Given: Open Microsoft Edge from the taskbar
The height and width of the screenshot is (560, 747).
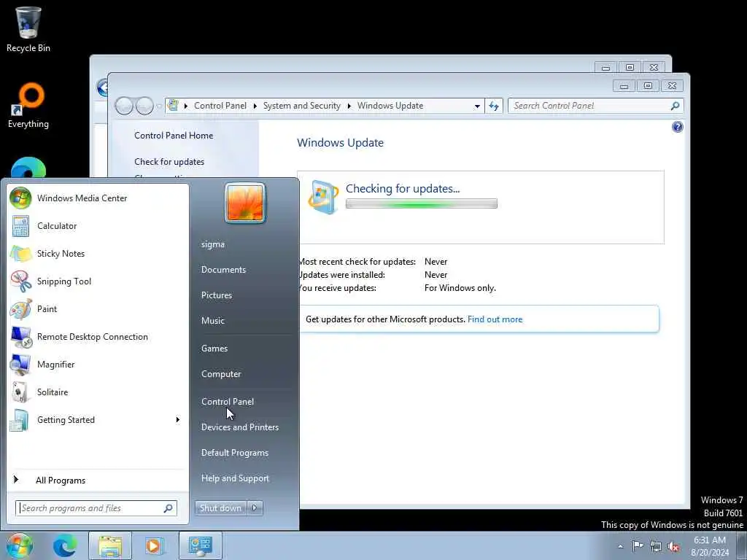Looking at the screenshot, I should point(65,545).
